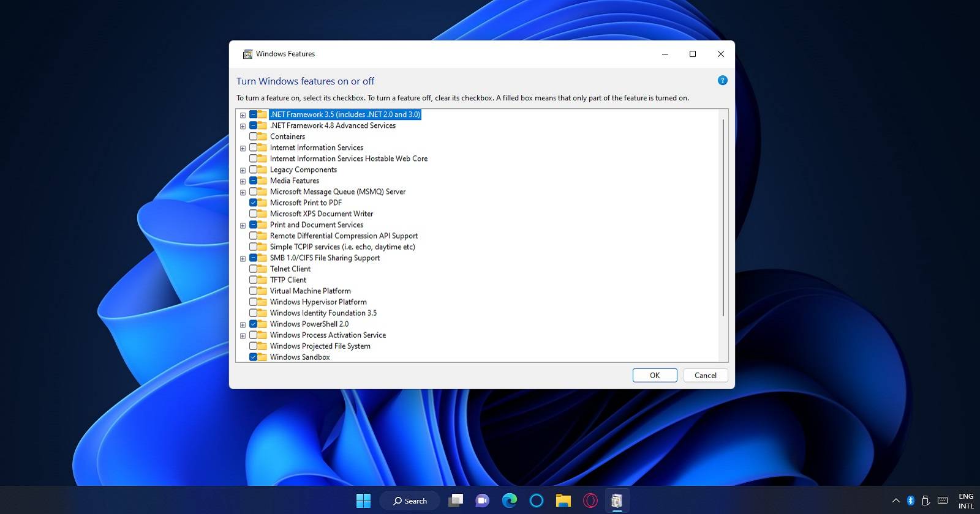Viewport: 980px width, 514px height.
Task: Switch the ENG INTL input language
Action: 966,501
